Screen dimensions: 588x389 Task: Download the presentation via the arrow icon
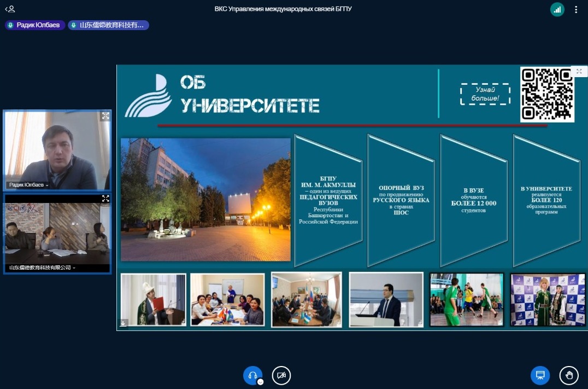[124, 323]
